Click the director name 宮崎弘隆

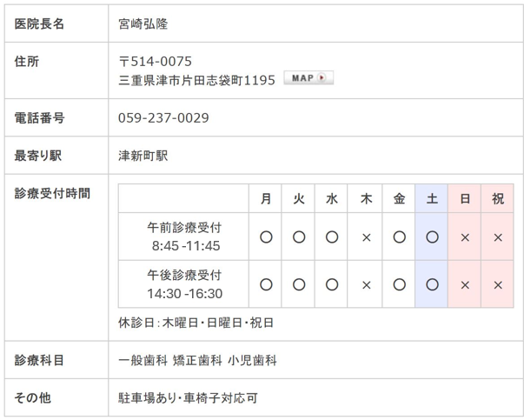[x=143, y=23]
